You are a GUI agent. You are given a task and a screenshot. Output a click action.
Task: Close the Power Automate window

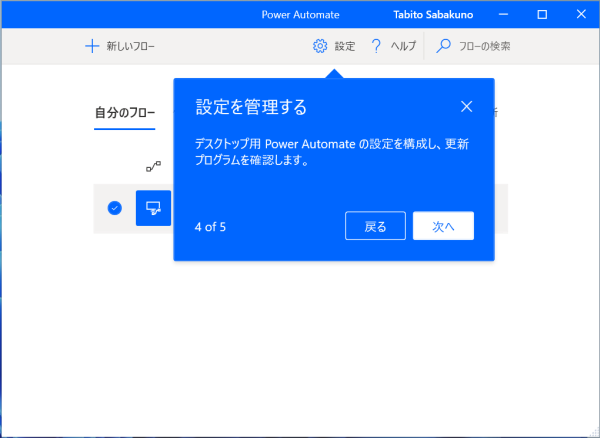click(x=581, y=15)
